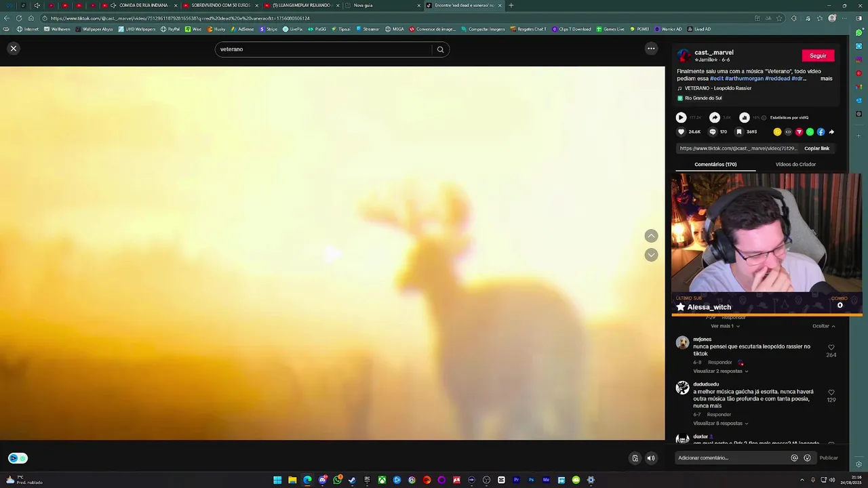Click the Copiar link button

point(816,148)
